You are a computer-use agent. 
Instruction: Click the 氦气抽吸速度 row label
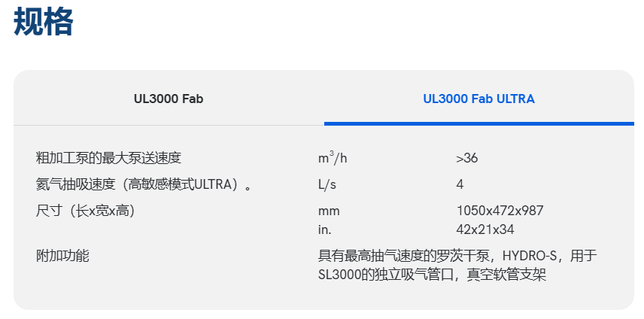point(143,184)
